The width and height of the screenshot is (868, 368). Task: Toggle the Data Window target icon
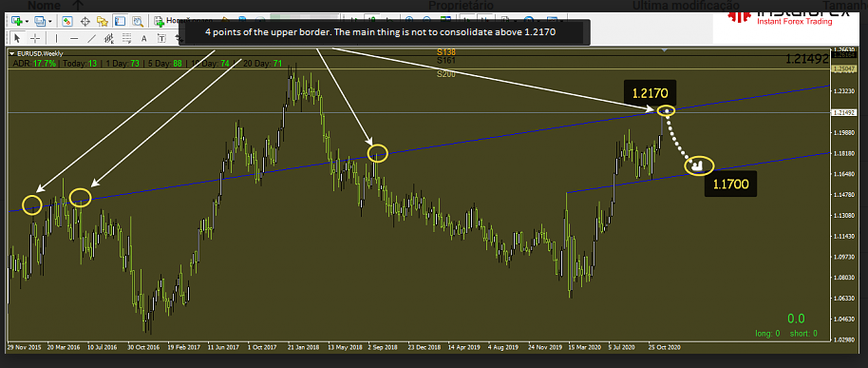(x=85, y=21)
